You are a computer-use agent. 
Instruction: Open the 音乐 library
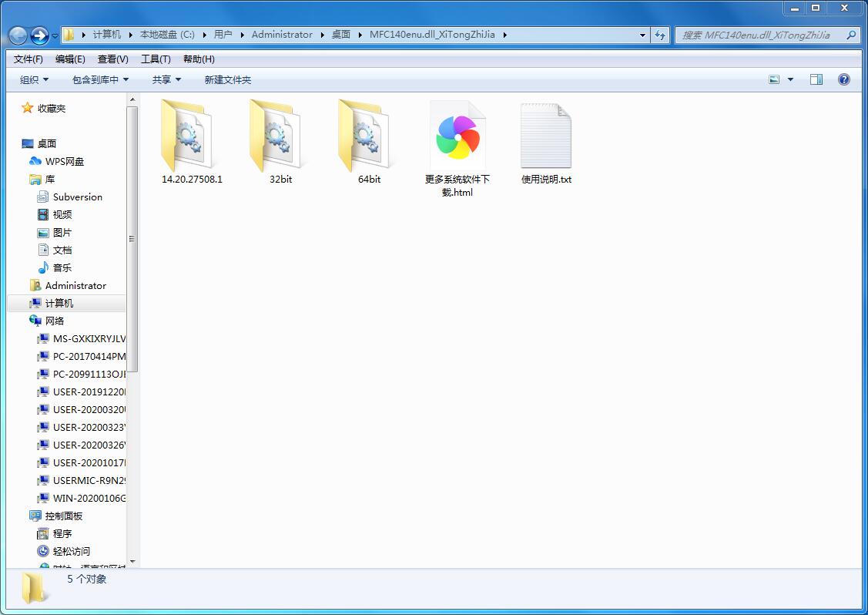tap(62, 267)
